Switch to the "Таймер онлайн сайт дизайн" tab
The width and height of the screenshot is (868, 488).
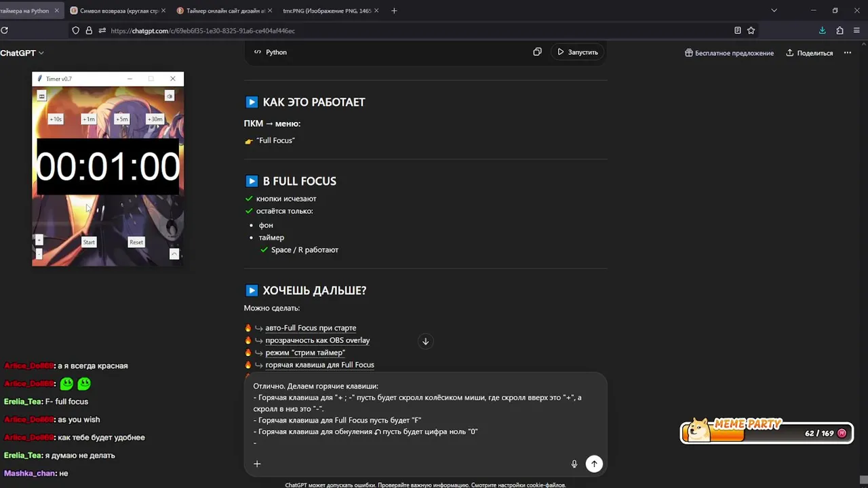[224, 11]
